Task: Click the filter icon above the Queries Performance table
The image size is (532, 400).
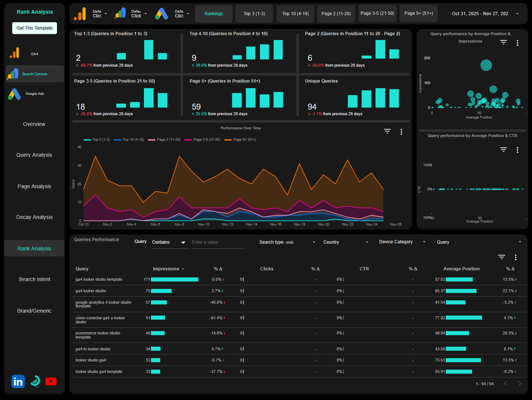Action: pos(501,257)
